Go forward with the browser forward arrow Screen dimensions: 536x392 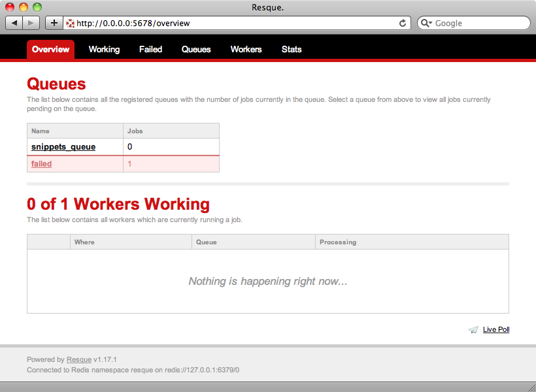click(x=31, y=23)
